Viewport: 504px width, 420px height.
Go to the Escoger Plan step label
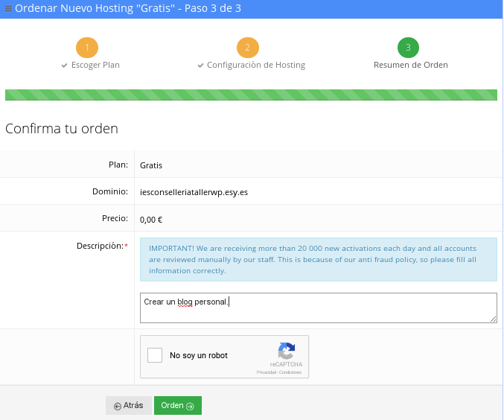tap(95, 65)
